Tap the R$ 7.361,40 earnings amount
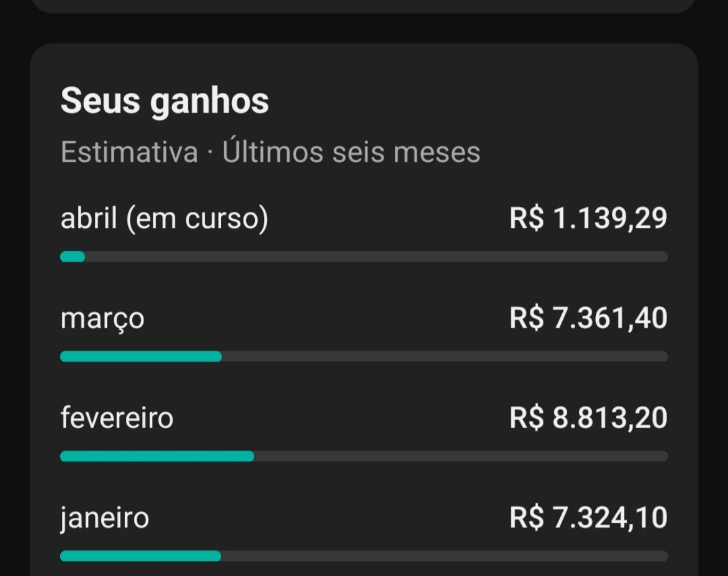 coord(588,318)
